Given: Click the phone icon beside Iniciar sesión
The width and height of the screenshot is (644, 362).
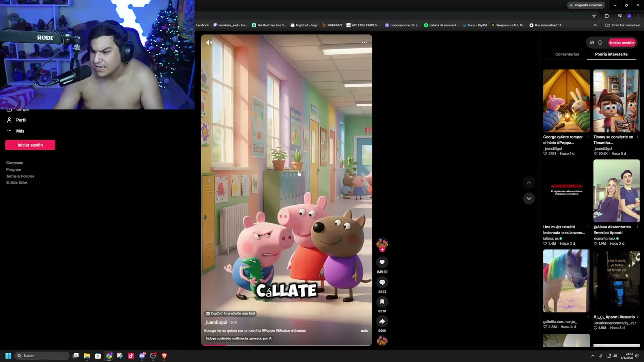Looking at the screenshot, I should (x=600, y=43).
